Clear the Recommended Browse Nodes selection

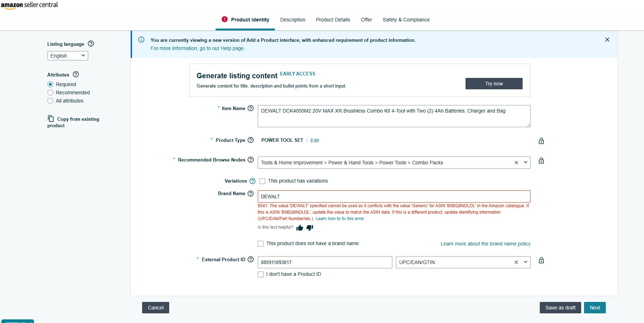point(516,163)
